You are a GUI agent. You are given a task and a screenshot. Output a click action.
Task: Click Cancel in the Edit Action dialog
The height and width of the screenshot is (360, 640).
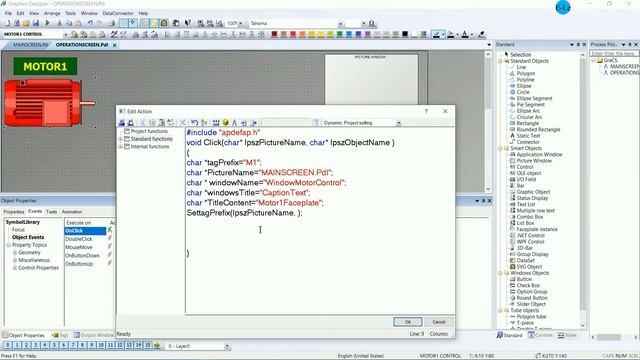439,322
